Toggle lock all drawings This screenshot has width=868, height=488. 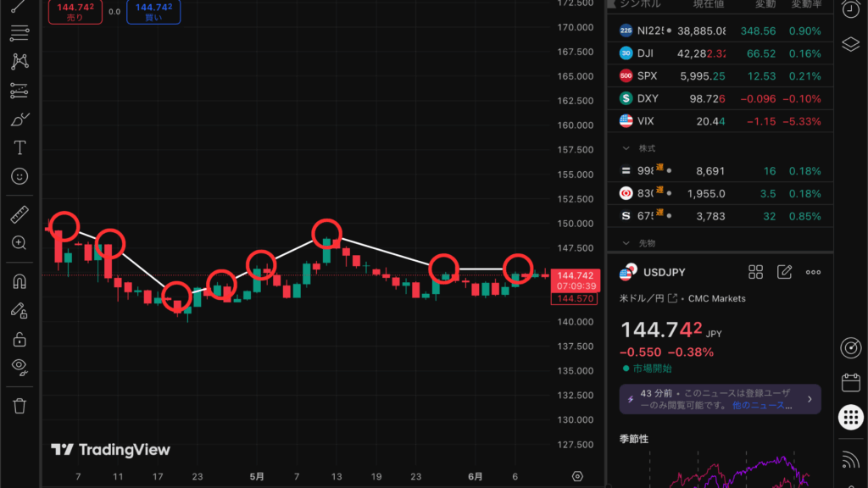19,339
